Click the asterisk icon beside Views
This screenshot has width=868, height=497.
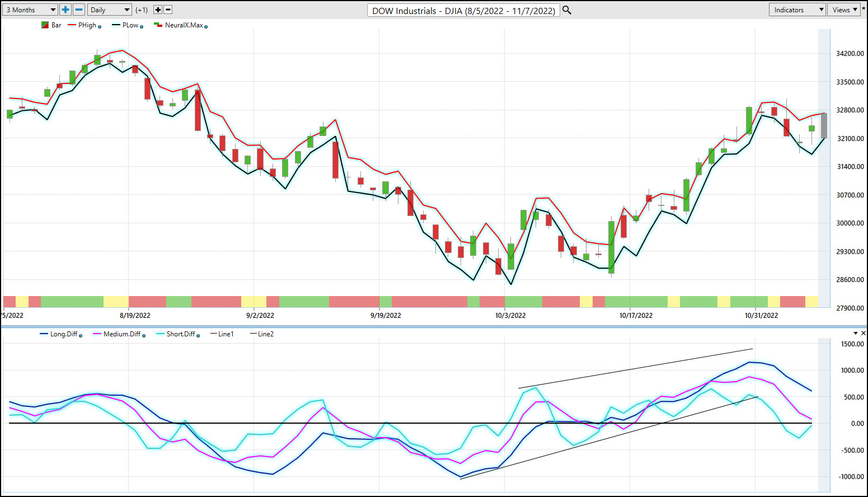[864, 10]
